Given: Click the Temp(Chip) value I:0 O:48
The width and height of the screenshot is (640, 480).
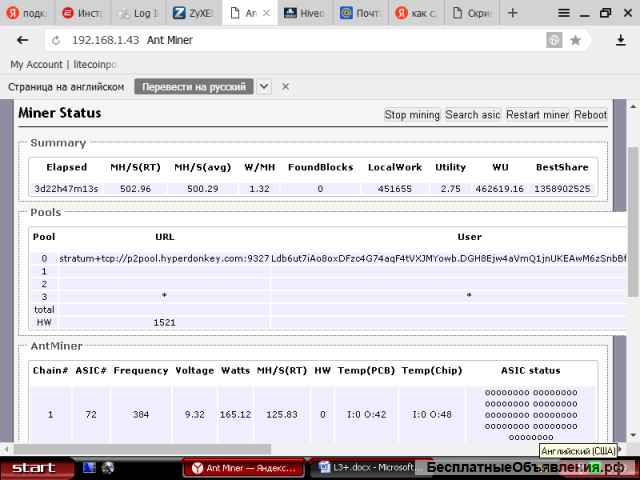Looking at the screenshot, I should [432, 415].
